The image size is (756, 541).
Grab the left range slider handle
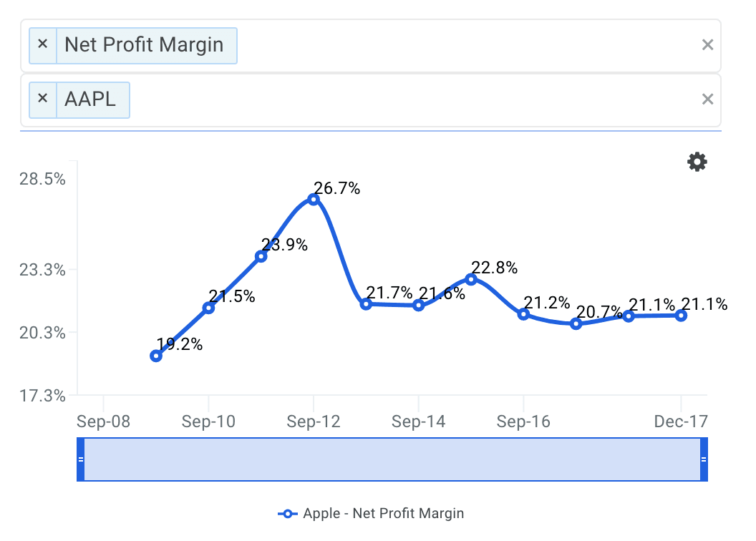(x=81, y=459)
